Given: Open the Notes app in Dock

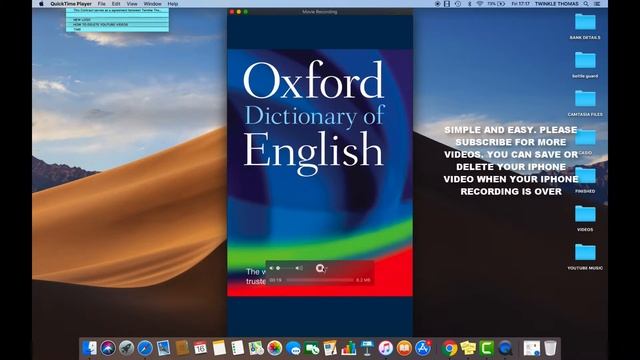Looking at the screenshot, I should 219,348.
